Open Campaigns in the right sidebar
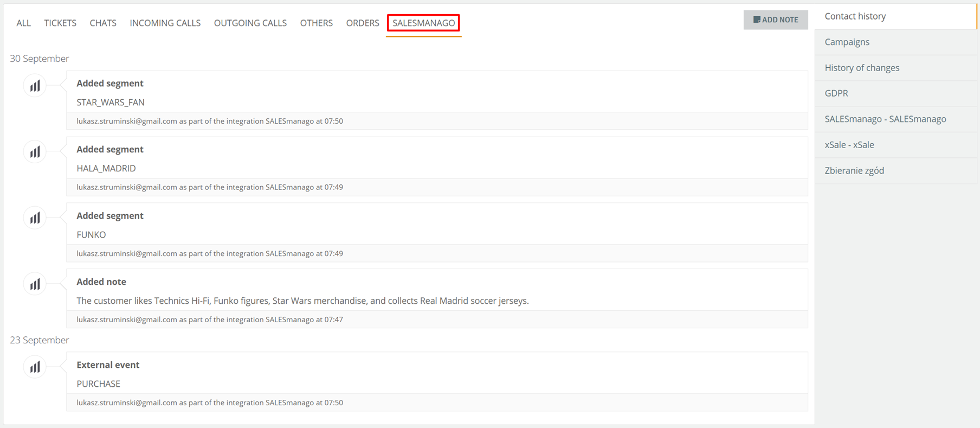980x428 pixels. tap(847, 42)
